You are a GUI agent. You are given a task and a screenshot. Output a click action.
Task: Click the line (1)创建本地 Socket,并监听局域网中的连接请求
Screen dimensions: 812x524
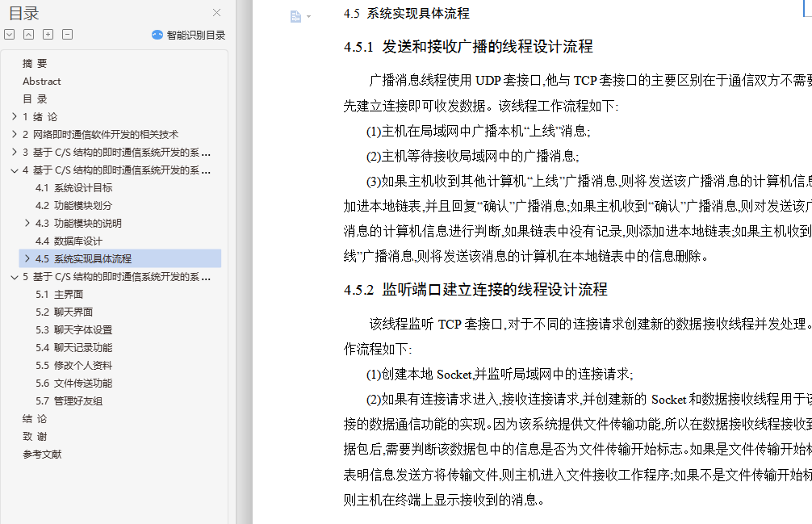pos(500,374)
